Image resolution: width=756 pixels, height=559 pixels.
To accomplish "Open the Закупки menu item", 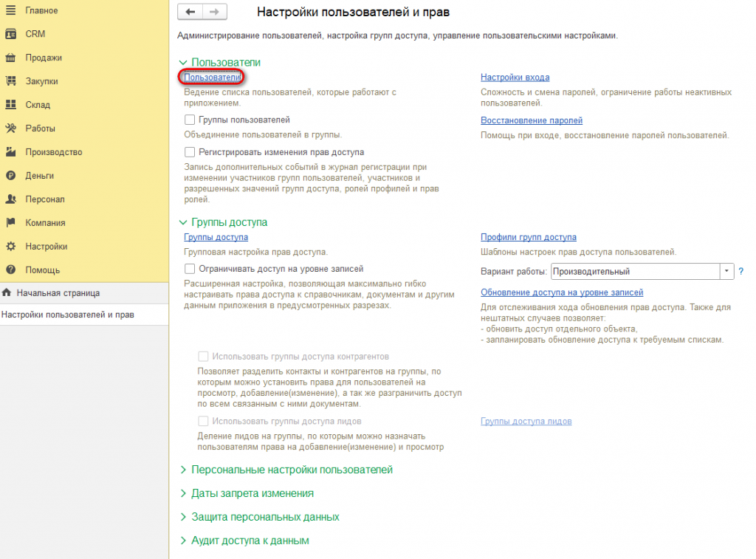I will pos(41,81).
